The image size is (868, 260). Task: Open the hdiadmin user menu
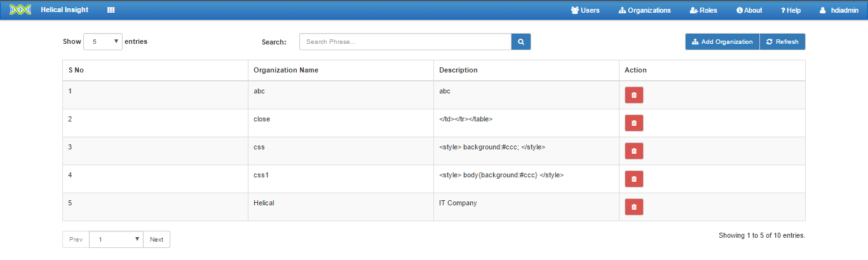[838, 10]
